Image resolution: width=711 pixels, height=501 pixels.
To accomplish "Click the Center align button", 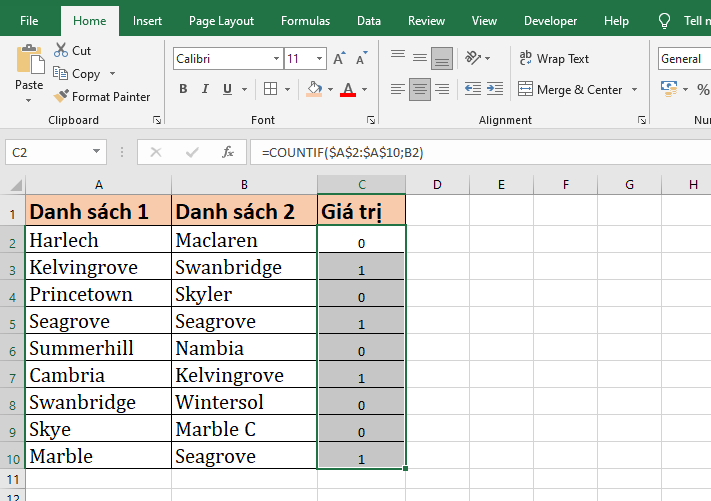I will pos(420,89).
